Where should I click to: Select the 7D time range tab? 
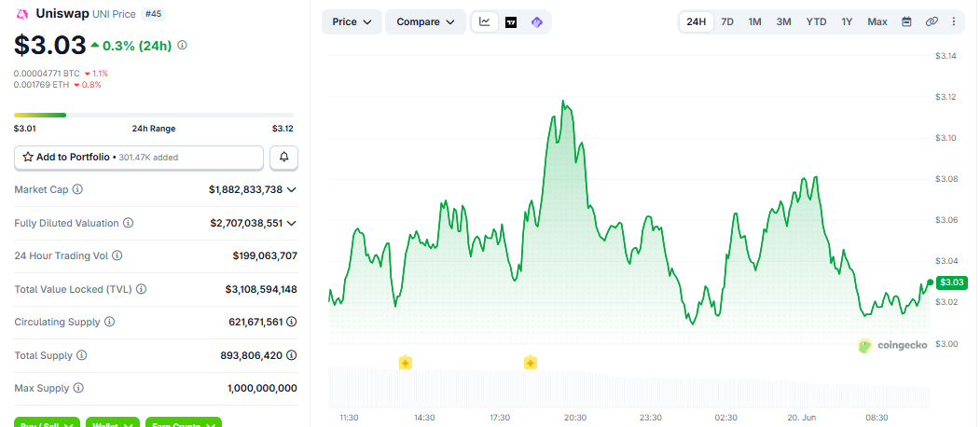coord(727,21)
